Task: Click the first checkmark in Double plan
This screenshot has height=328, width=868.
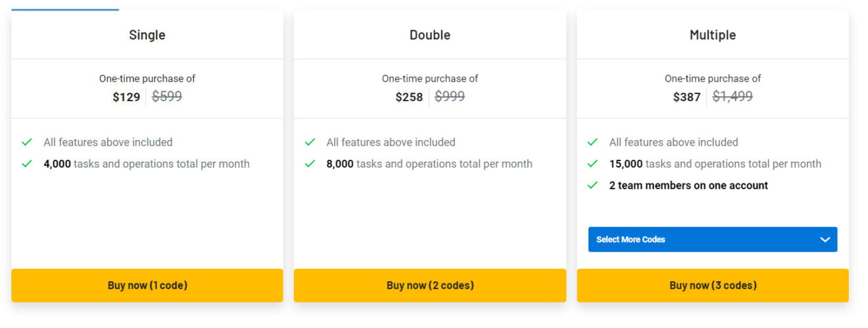Action: (x=310, y=142)
